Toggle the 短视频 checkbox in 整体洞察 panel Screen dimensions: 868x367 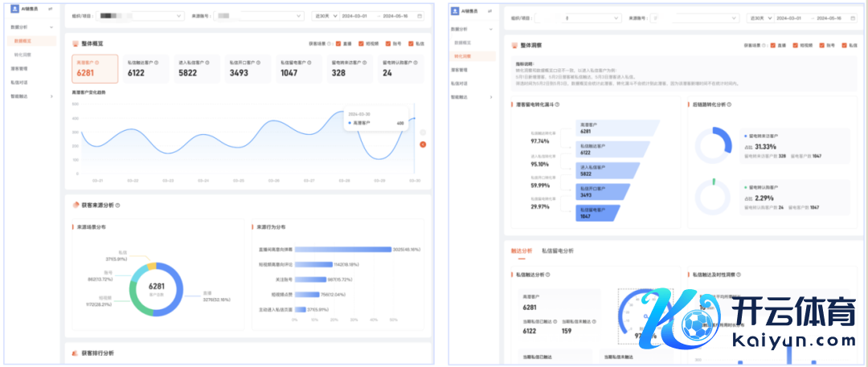(x=796, y=45)
